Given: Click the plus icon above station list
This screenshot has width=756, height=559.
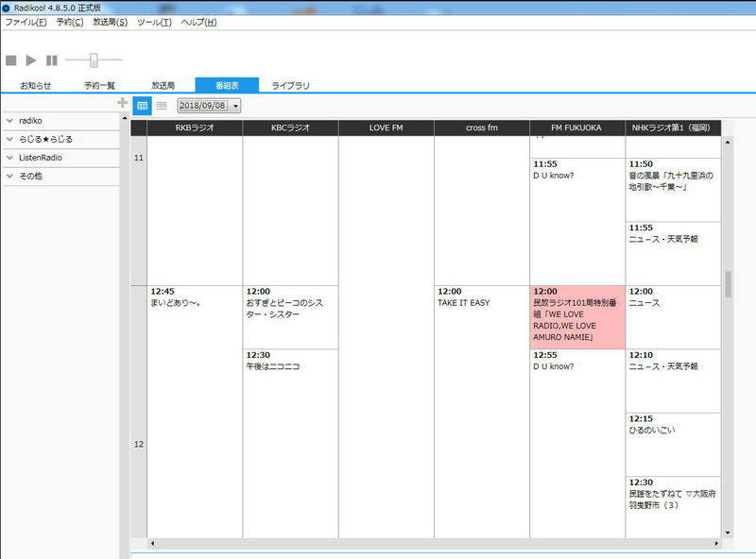Looking at the screenshot, I should (123, 102).
